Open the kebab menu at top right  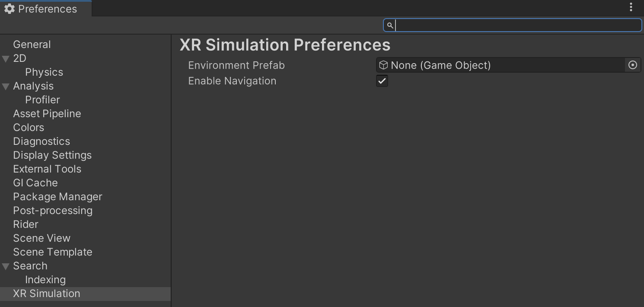tap(631, 7)
